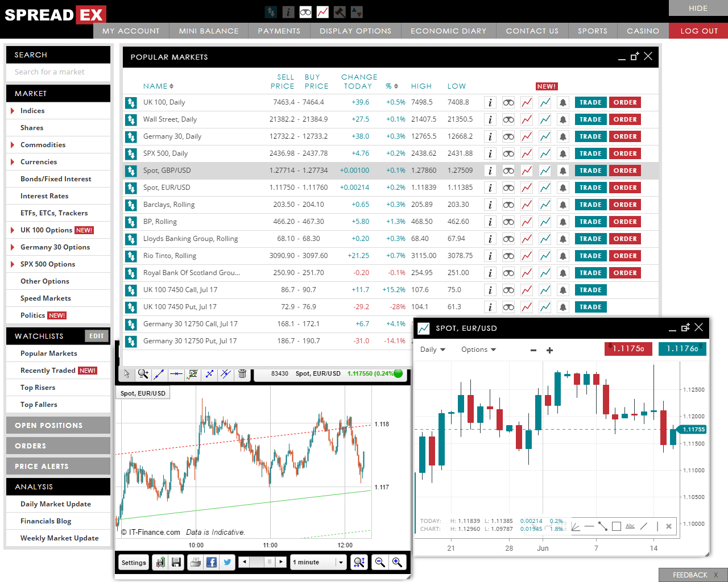The width and height of the screenshot is (728, 582).
Task: Share the chart on Twitter
Action: point(227,562)
